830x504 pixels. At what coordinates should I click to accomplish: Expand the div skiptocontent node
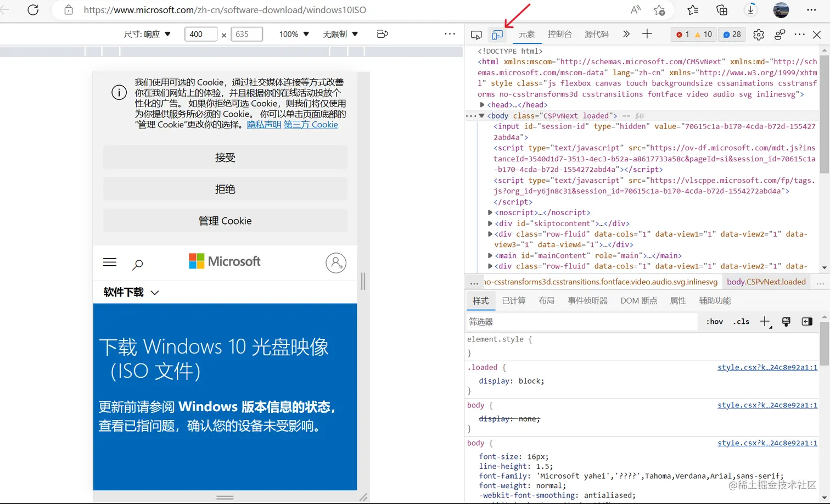490,223
